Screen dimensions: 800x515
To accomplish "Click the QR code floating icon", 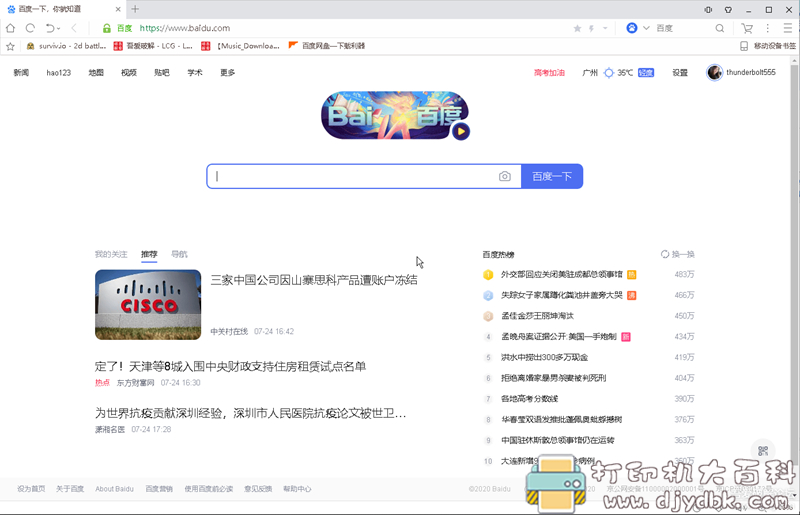I will click(763, 451).
